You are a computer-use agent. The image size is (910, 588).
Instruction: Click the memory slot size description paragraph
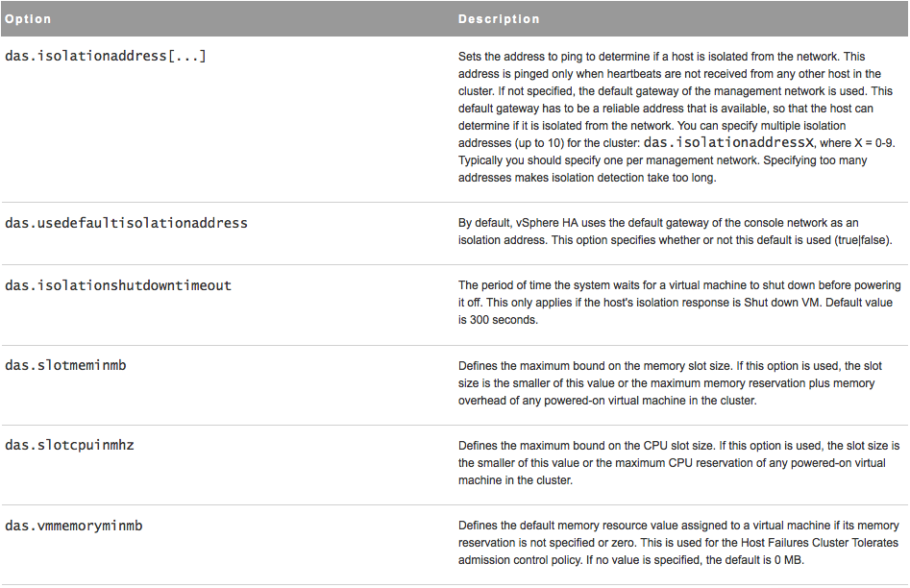pyautogui.click(x=667, y=382)
